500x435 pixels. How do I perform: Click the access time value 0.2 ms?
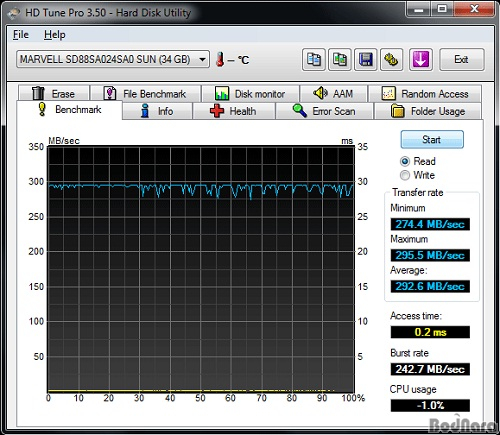430,332
